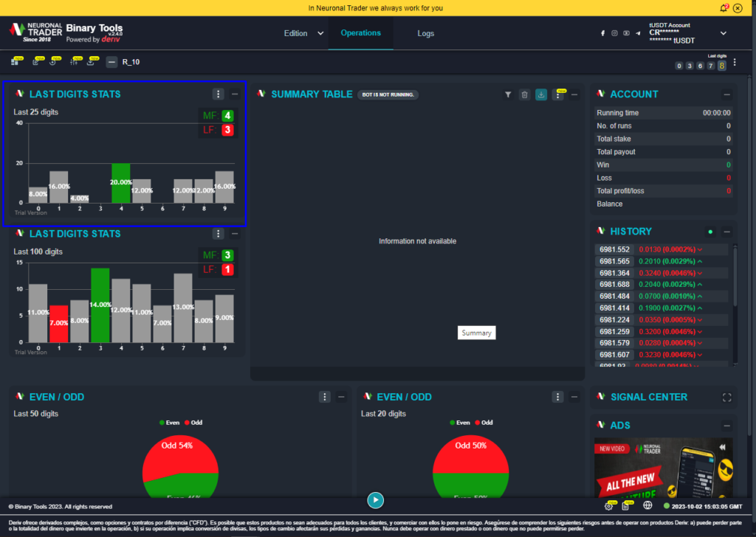Click the last digit 0 box
The image size is (756, 537).
[x=679, y=66]
